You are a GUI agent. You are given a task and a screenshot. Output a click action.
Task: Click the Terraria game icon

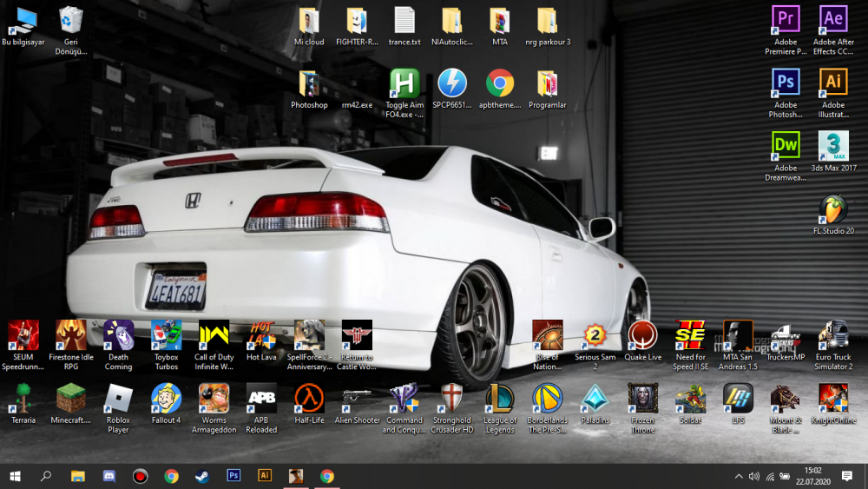[23, 399]
